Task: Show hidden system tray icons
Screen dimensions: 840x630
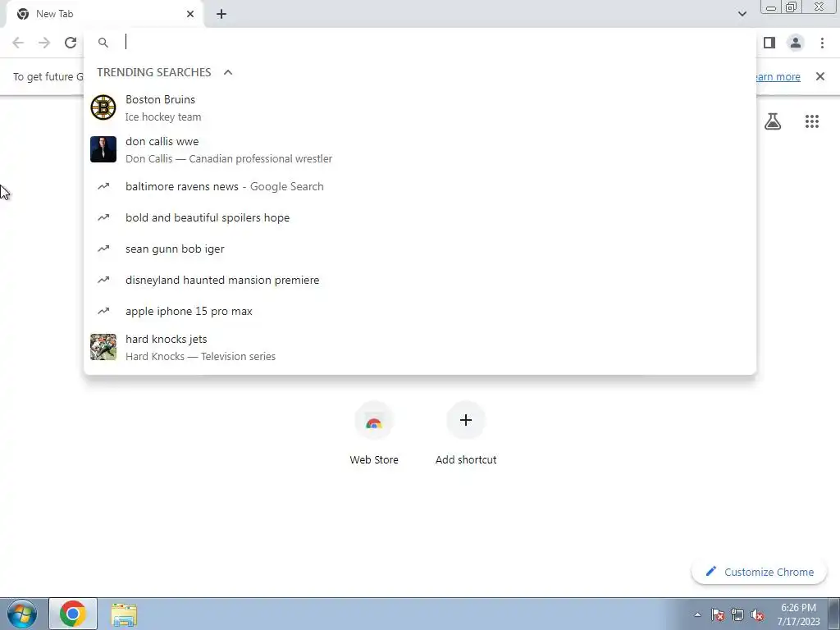Action: [x=697, y=615]
